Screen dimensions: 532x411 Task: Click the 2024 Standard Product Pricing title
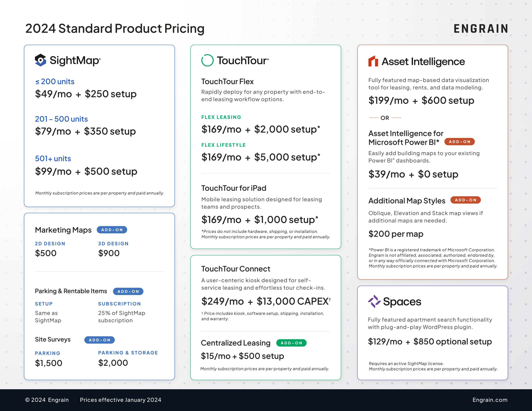115,29
